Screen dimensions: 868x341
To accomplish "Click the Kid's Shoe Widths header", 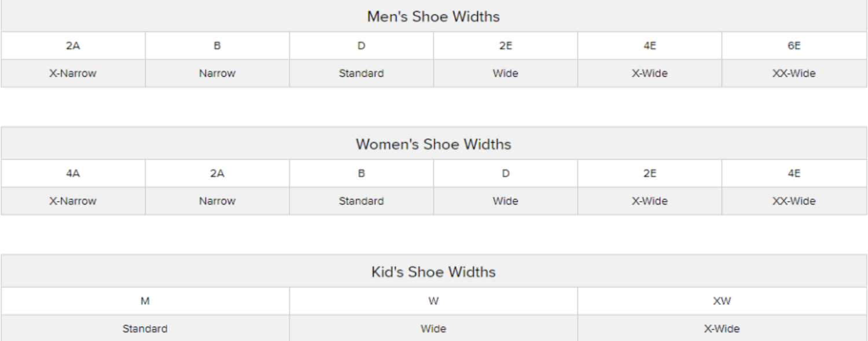I will (x=433, y=272).
